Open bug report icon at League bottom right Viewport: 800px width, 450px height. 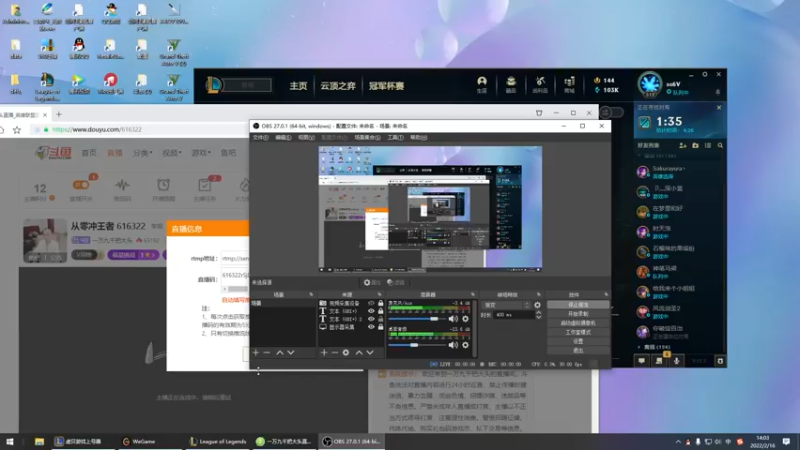pos(720,361)
